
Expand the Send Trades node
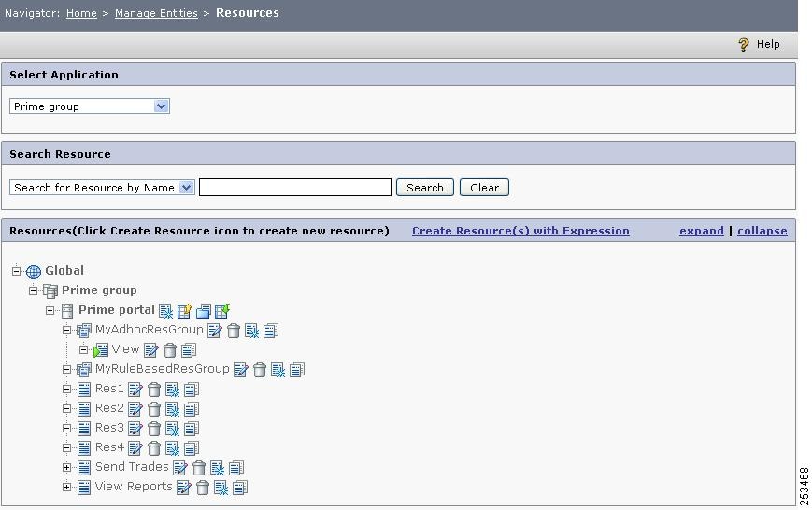click(x=66, y=467)
